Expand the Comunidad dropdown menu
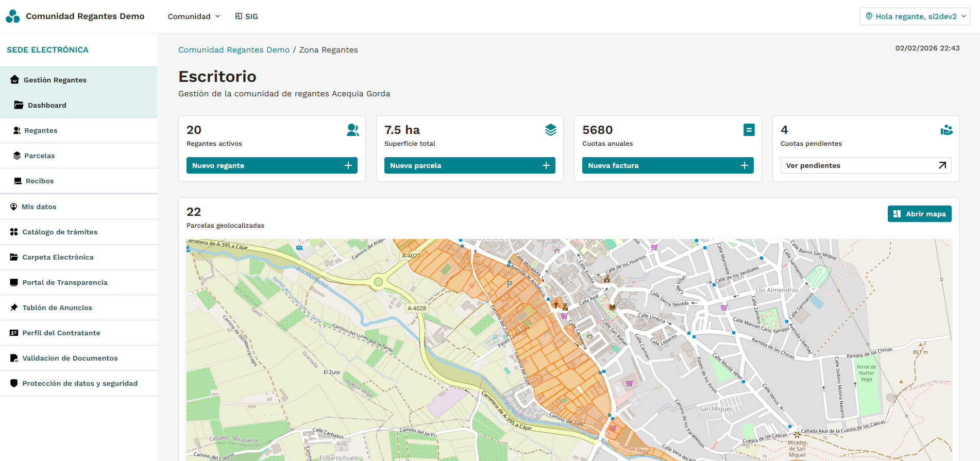The image size is (980, 461). (x=194, y=16)
